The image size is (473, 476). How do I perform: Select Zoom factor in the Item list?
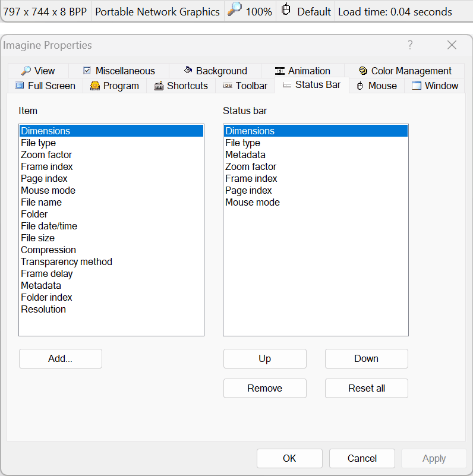(x=112, y=155)
